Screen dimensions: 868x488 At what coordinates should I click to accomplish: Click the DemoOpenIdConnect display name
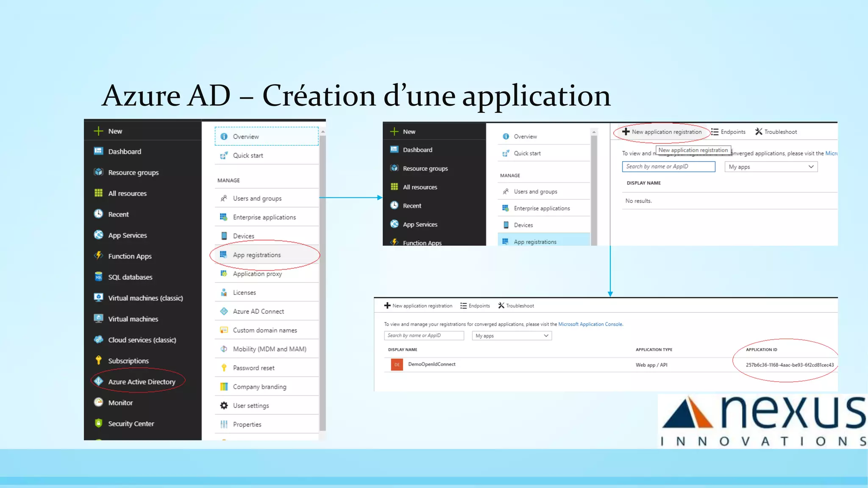pos(431,364)
